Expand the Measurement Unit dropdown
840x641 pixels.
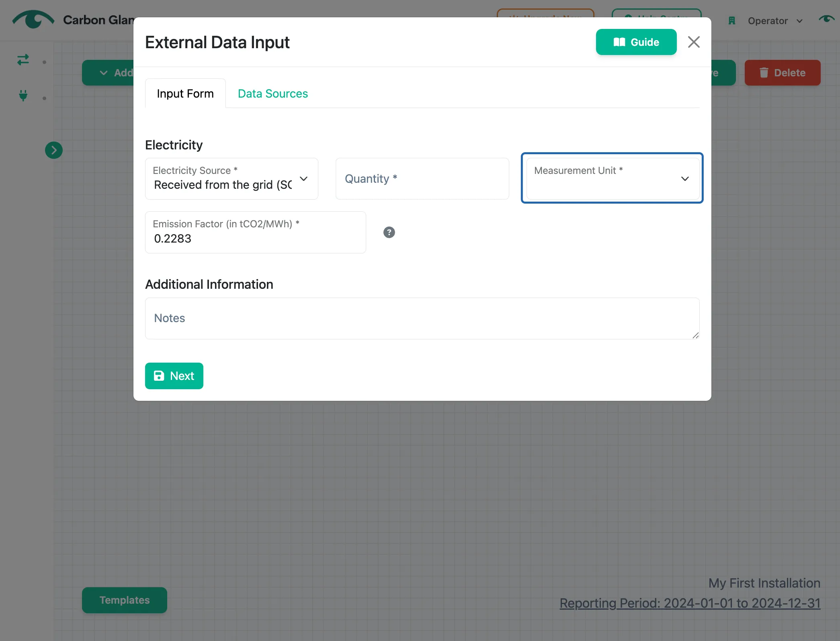click(613, 179)
